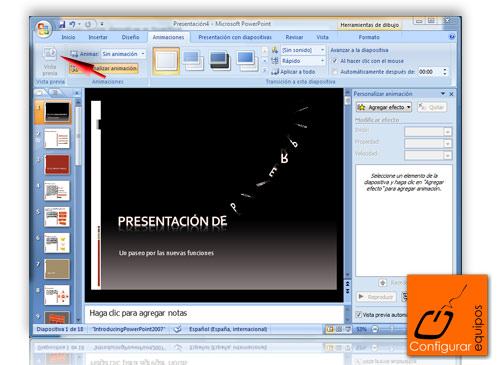Viewport: 500px width, 365px height.
Task: Click the Redo icon in the quick access toolbar
Action: [x=88, y=24]
